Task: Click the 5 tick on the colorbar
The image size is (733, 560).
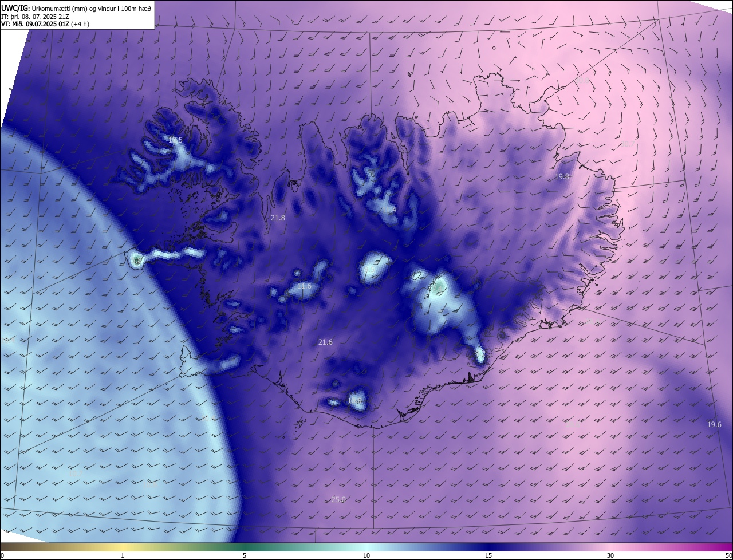Action: 245,555
